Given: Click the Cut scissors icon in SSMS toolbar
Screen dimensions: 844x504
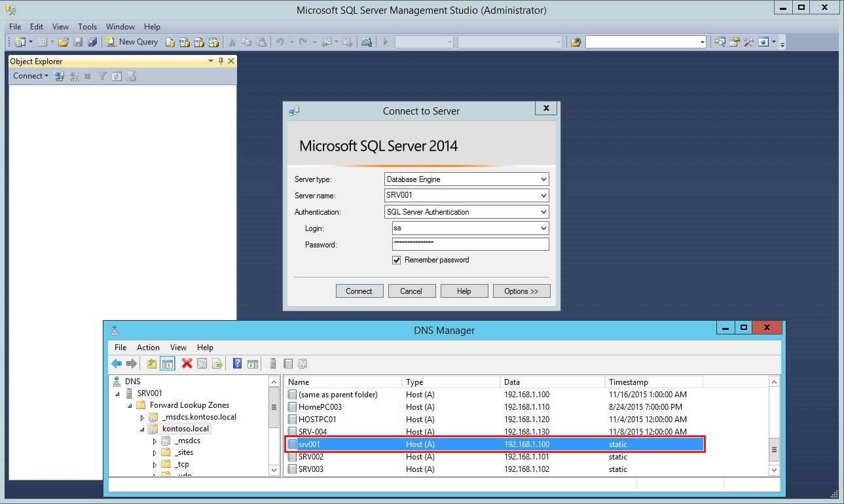Looking at the screenshot, I should click(232, 42).
